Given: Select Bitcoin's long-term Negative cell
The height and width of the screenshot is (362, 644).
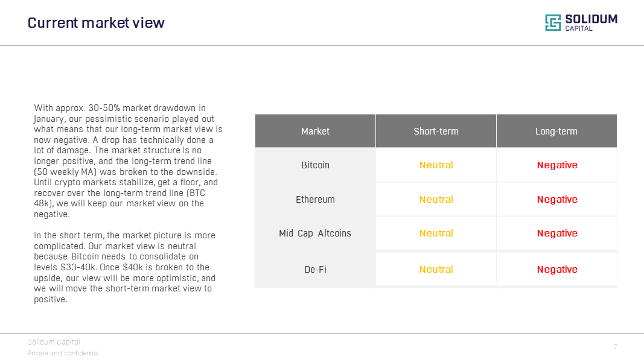Looking at the screenshot, I should (556, 165).
